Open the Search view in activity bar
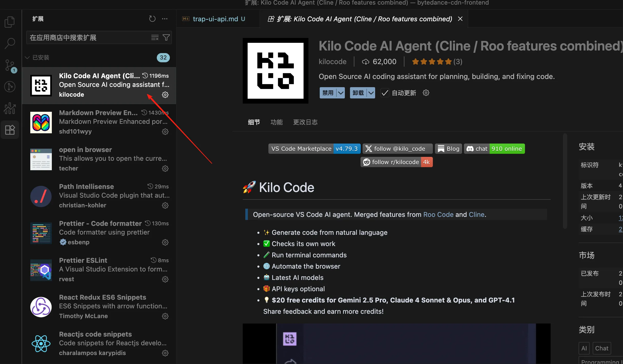This screenshot has width=623, height=364. click(x=10, y=43)
